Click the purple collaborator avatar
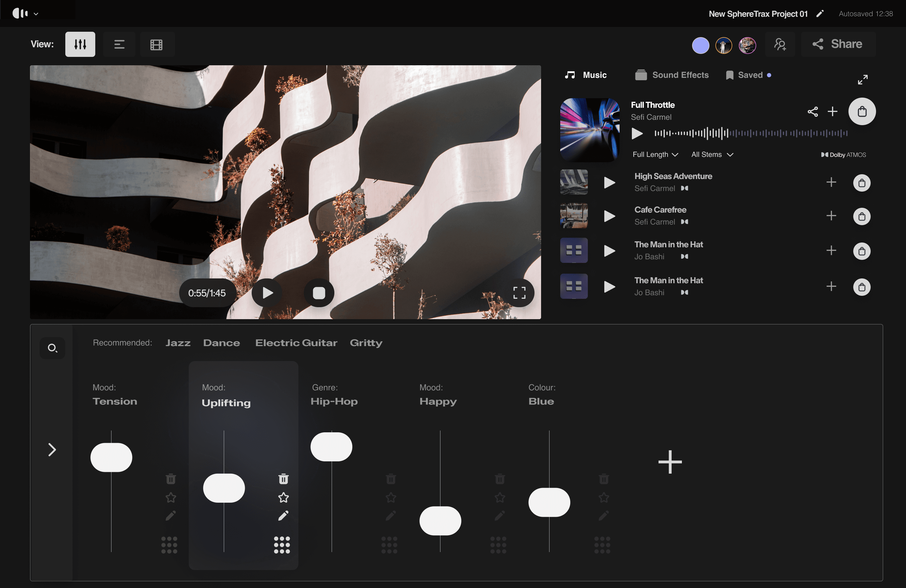This screenshot has height=588, width=906. coord(700,45)
